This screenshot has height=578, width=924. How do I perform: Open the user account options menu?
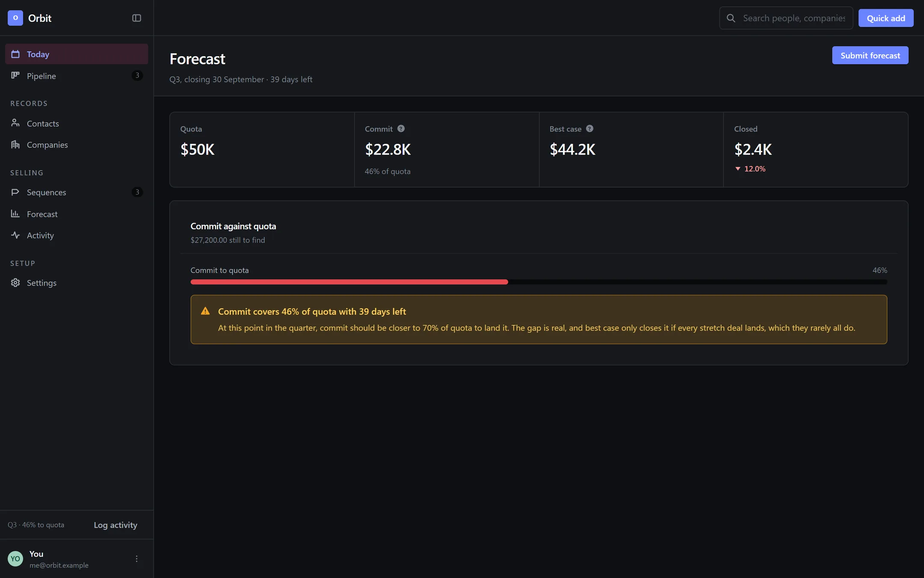[x=136, y=559]
